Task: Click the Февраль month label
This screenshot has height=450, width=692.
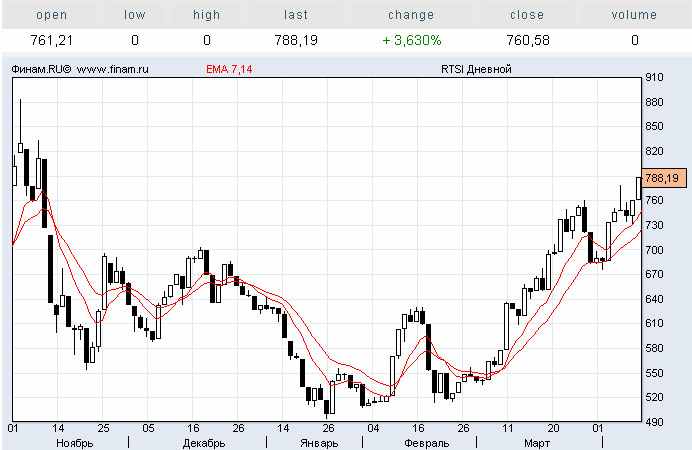Action: pos(426,443)
